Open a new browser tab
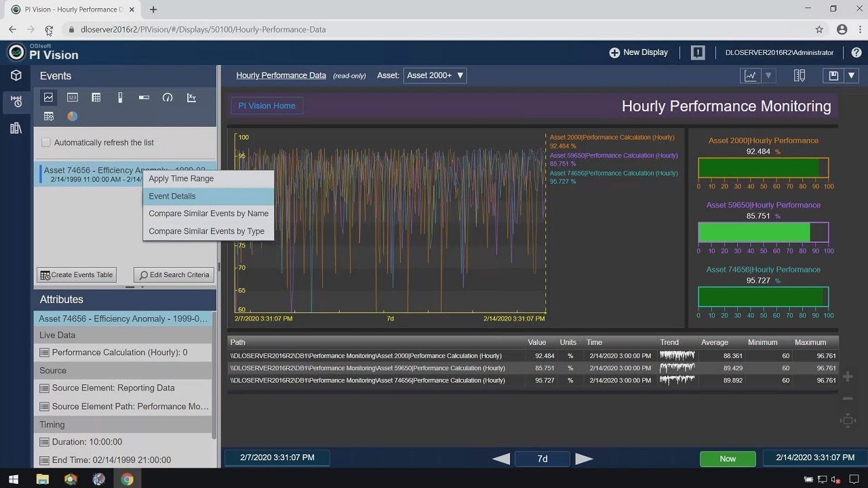Screen dimensions: 868x488 coord(153,9)
